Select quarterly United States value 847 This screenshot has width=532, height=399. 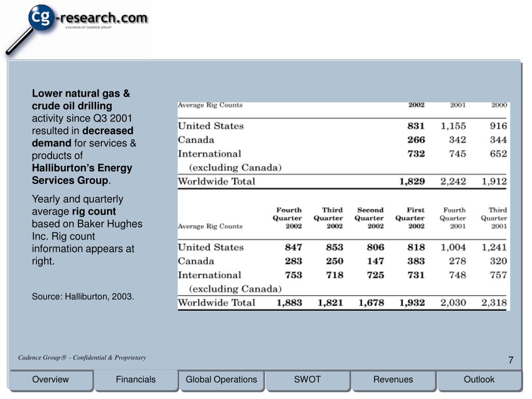[294, 247]
